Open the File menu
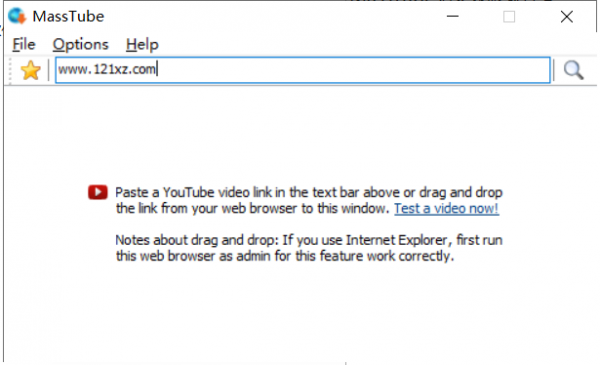600x365 pixels. point(24,45)
